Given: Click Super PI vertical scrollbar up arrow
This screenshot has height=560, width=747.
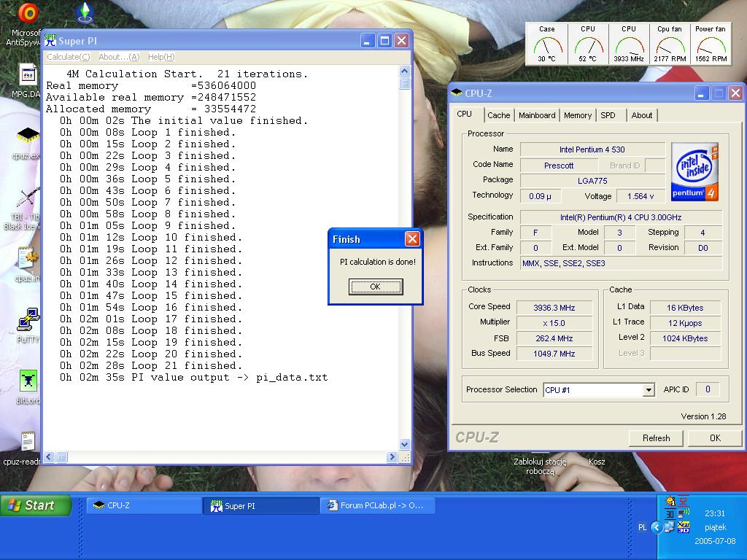Looking at the screenshot, I should point(404,71).
